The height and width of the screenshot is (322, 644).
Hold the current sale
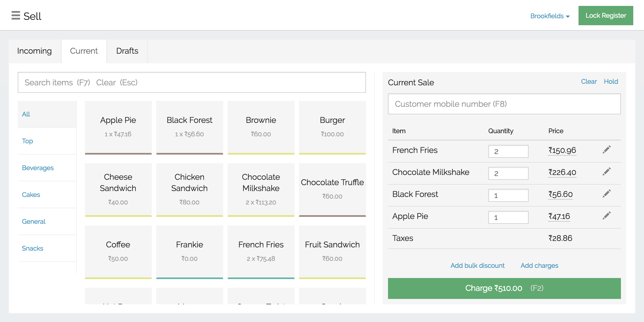pyautogui.click(x=611, y=82)
